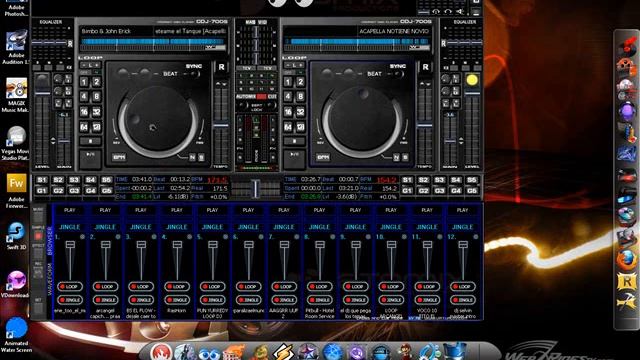
Task: Set a 2-beat loop on left deck
Action: point(96,82)
